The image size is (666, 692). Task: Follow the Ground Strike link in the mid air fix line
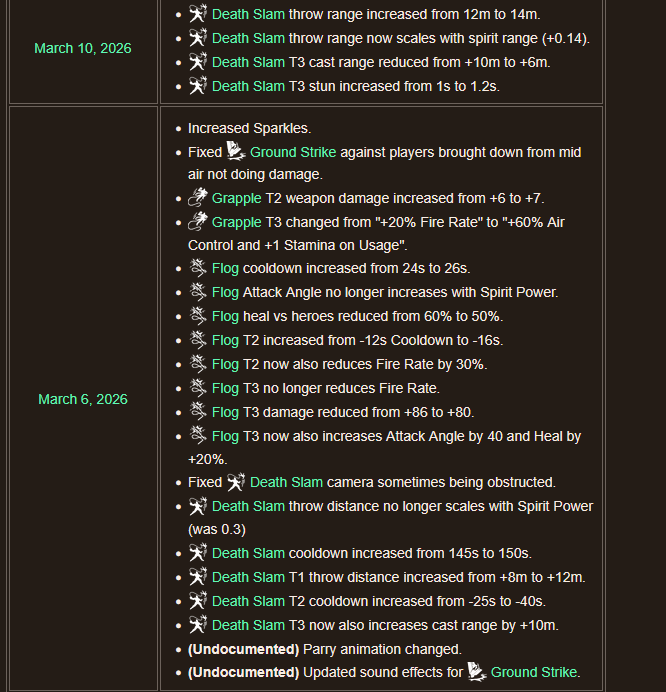[x=293, y=152]
